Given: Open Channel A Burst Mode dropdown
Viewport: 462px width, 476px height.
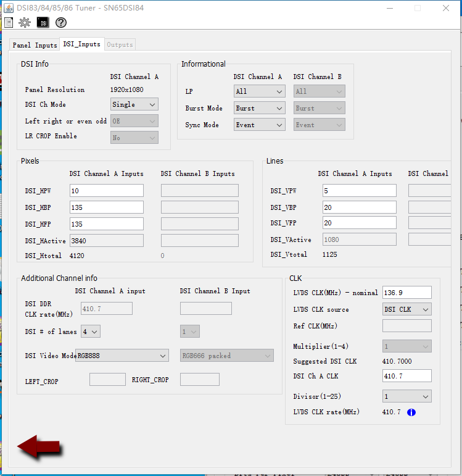Looking at the screenshot, I should coord(259,108).
